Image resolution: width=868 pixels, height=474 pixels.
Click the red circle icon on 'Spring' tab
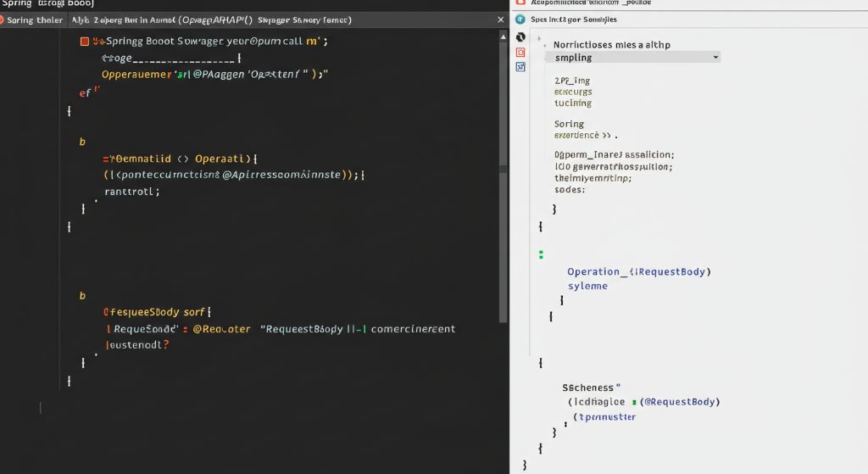coord(3,20)
